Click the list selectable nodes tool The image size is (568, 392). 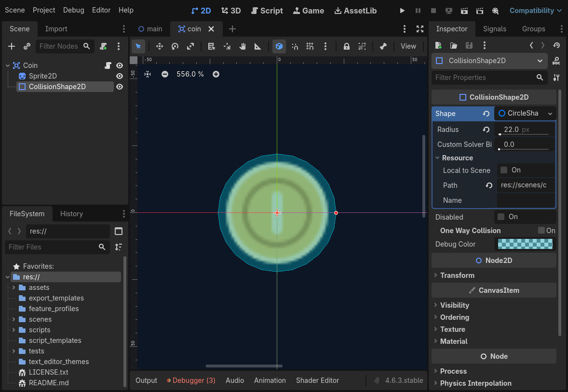pyautogui.click(x=212, y=46)
